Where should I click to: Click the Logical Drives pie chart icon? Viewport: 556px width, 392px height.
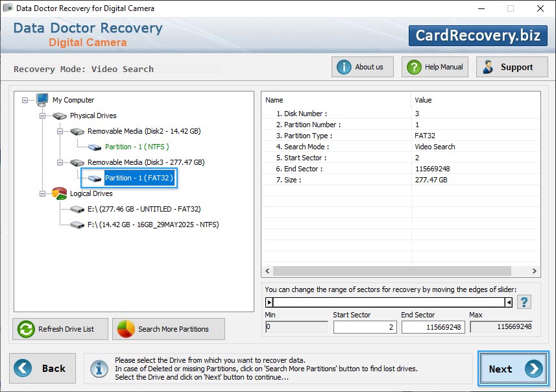pyautogui.click(x=59, y=193)
